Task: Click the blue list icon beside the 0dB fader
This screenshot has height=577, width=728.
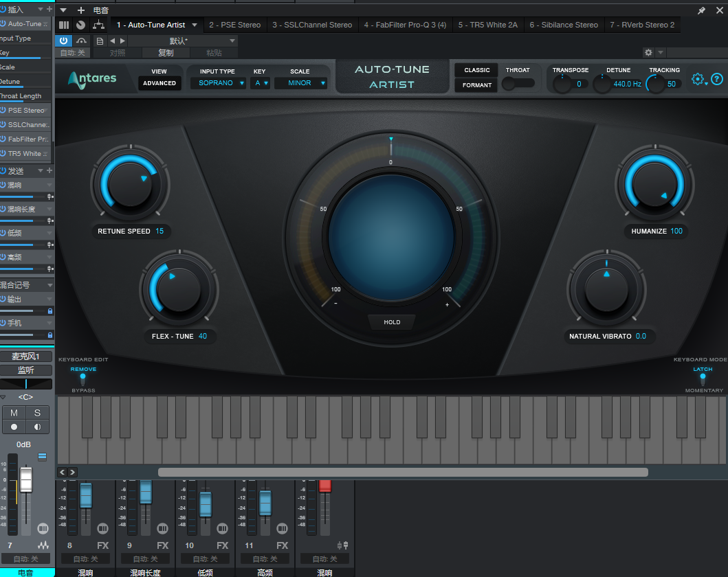Action: pos(42,456)
